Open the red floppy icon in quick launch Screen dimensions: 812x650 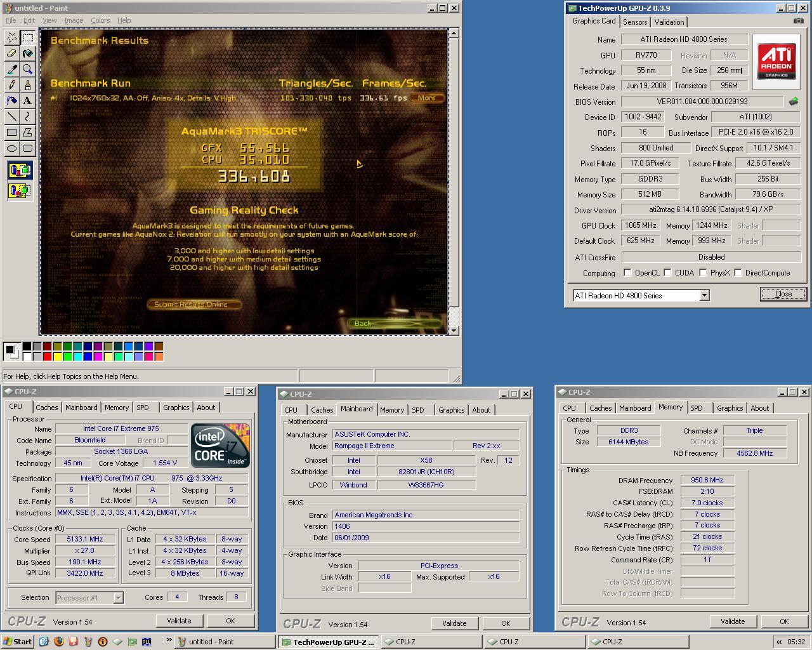(x=74, y=641)
